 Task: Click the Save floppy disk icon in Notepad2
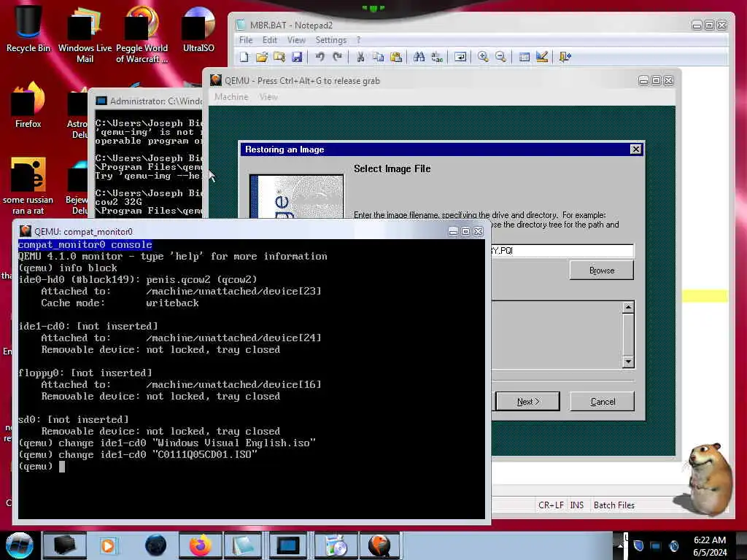click(x=297, y=57)
